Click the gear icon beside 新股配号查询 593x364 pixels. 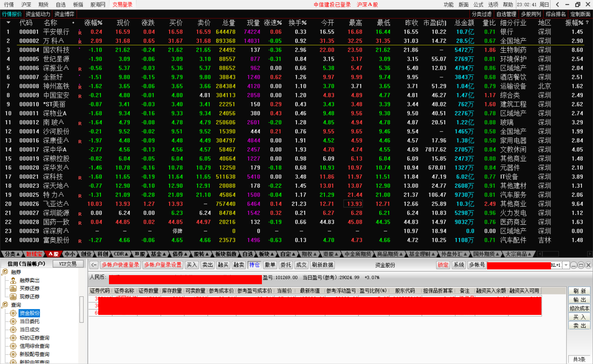(13, 354)
